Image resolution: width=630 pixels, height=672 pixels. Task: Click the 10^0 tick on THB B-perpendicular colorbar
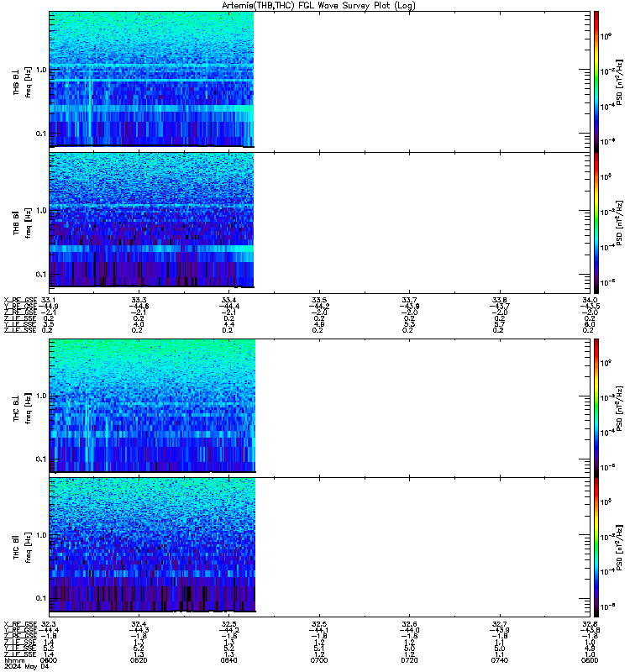click(x=606, y=36)
